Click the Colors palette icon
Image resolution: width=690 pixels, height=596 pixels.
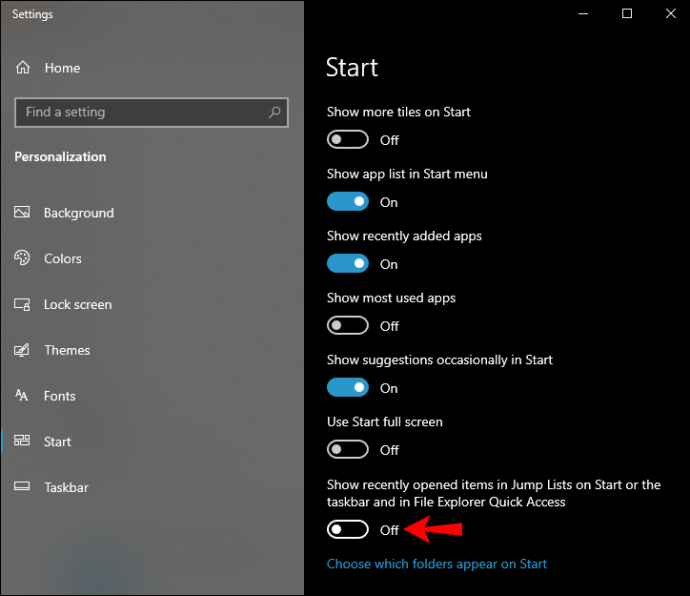tap(22, 258)
